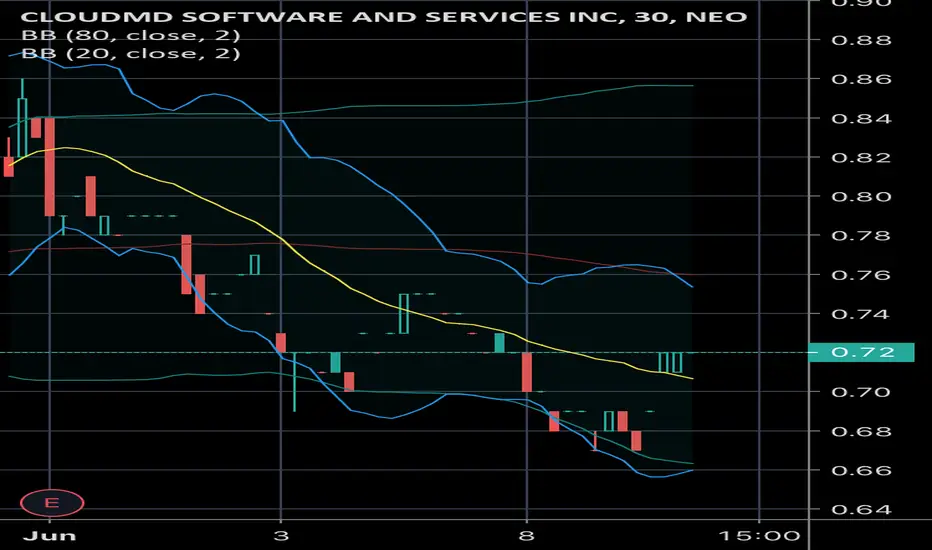The width and height of the screenshot is (932, 550).
Task: Click the 0.86 price axis label
Action: 861,79
